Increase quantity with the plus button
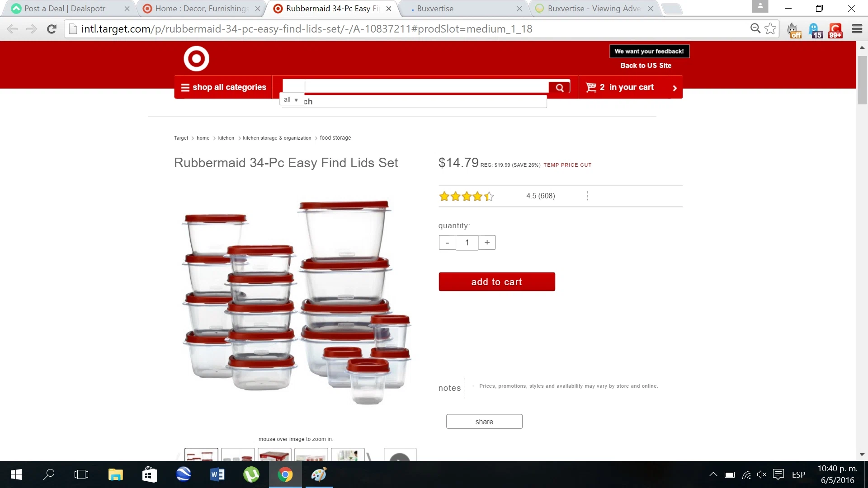This screenshot has width=868, height=488. [487, 243]
